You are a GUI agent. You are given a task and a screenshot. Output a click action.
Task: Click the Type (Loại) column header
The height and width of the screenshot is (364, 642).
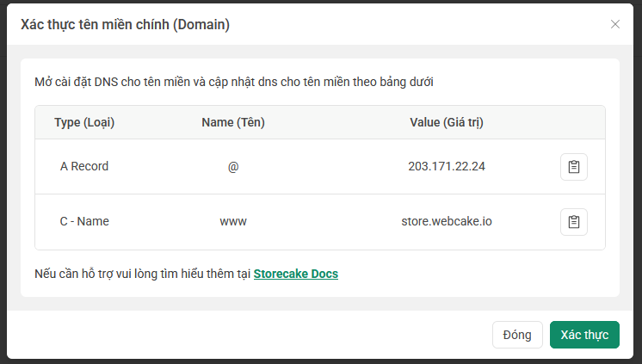[84, 123]
